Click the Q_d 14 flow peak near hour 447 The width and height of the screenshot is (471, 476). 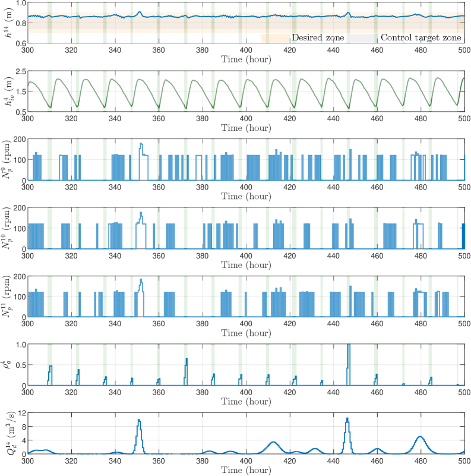click(347, 436)
